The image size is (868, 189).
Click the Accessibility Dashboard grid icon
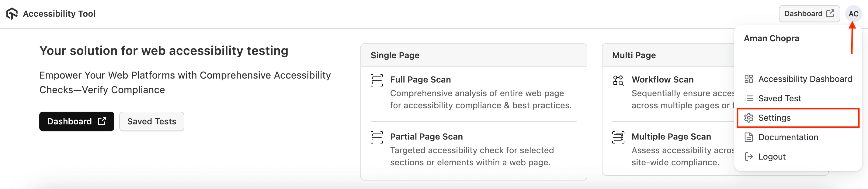[x=749, y=79]
